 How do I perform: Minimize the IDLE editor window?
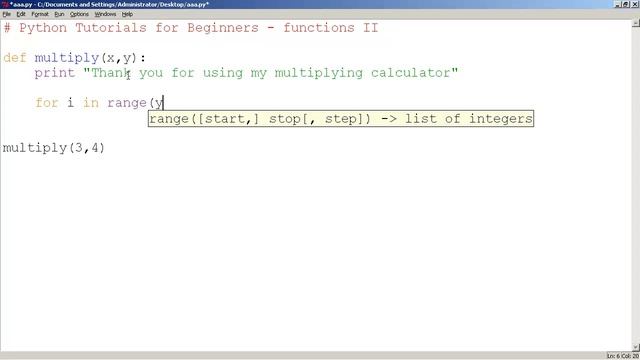618,4
